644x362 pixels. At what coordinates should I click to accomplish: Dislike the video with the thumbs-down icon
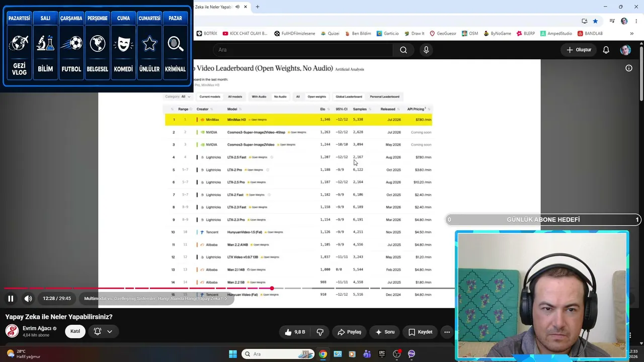(x=320, y=332)
